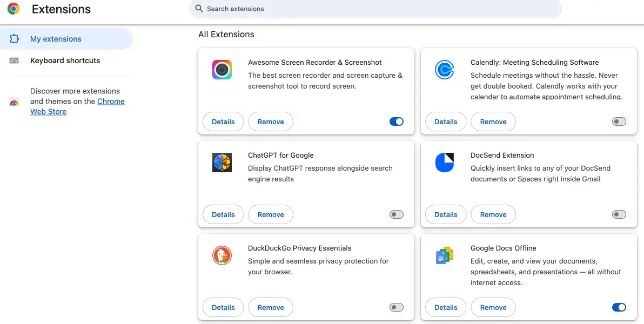Click the Awesome Screen Recorder icon
Image resolution: width=644 pixels, height=324 pixels.
click(222, 70)
